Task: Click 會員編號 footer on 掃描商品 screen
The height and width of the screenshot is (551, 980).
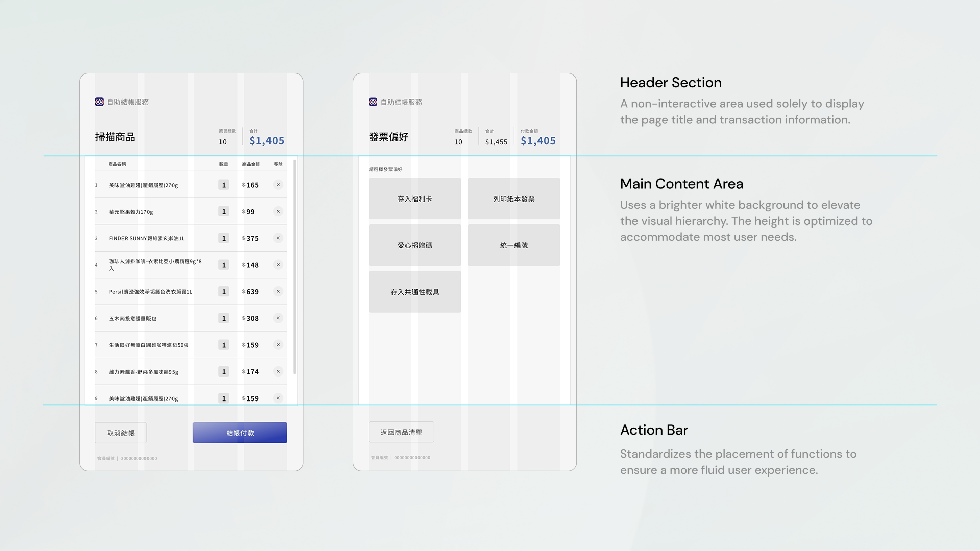Action: (x=127, y=458)
